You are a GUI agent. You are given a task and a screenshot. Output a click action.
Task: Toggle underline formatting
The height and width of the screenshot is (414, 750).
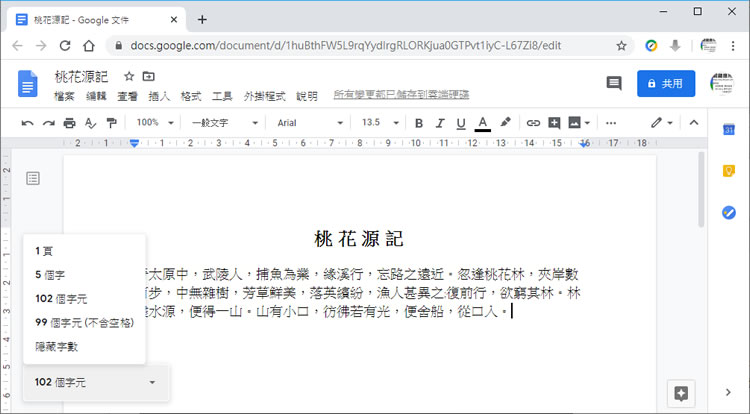coord(461,123)
